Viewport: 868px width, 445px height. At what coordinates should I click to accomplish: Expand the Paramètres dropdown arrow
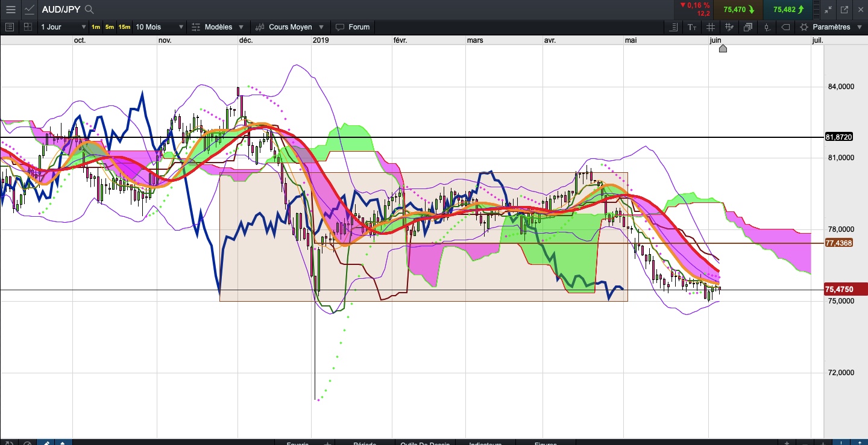(x=858, y=27)
